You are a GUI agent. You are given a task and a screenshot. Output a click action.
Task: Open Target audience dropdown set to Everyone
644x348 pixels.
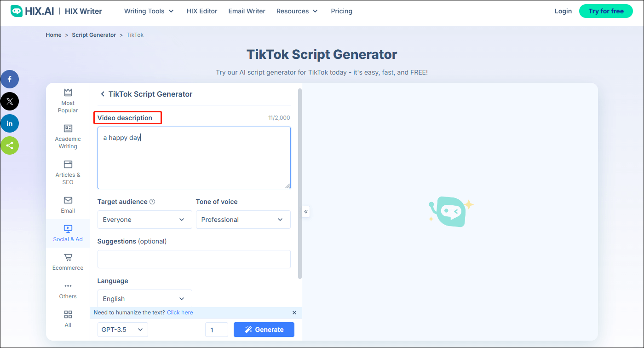(x=145, y=220)
